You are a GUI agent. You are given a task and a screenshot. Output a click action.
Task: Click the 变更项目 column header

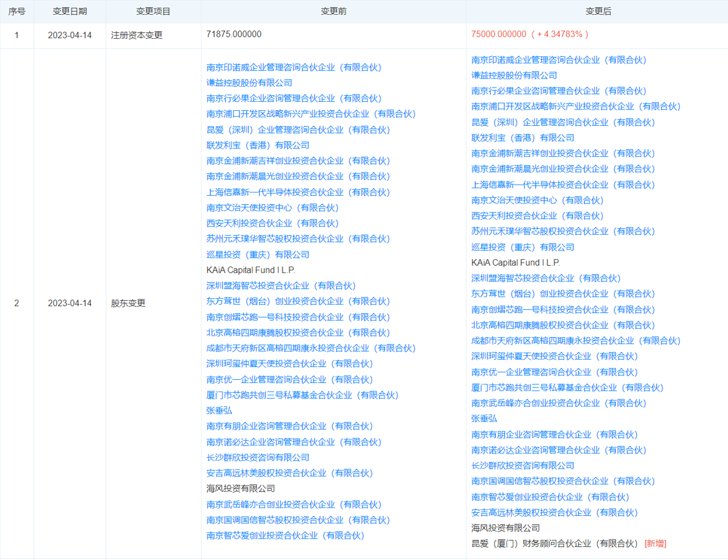153,11
